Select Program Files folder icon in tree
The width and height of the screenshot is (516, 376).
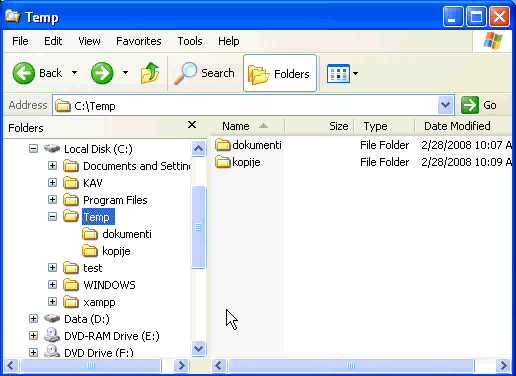coord(71,200)
